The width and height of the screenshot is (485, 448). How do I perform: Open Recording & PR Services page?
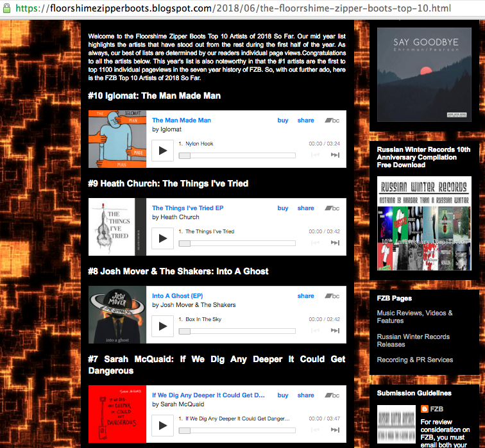pyautogui.click(x=415, y=360)
